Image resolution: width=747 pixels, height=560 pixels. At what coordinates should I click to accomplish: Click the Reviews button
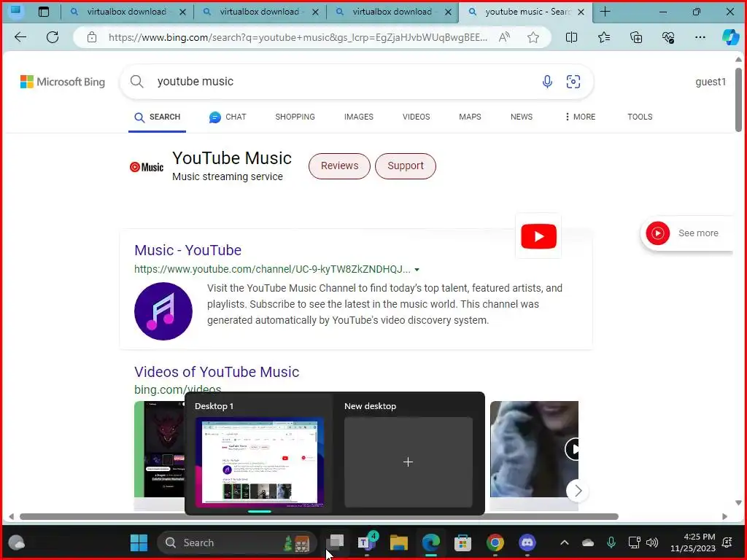(339, 166)
